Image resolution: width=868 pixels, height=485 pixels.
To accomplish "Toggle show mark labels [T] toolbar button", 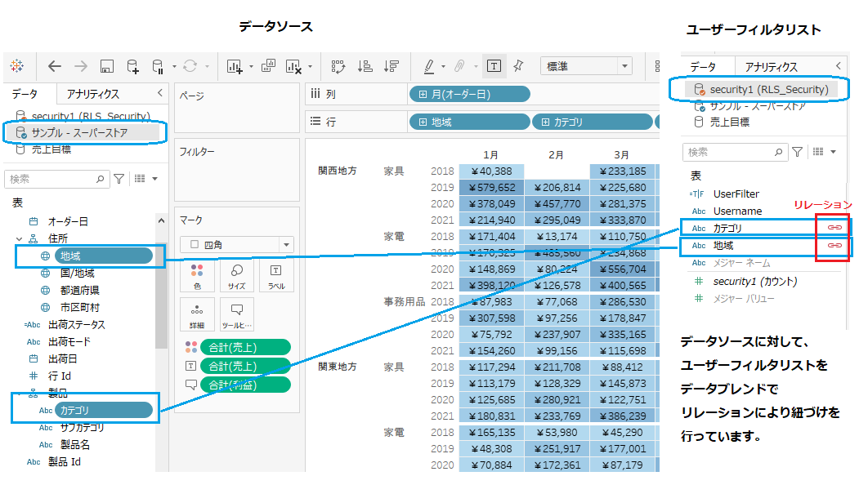I will pos(494,66).
